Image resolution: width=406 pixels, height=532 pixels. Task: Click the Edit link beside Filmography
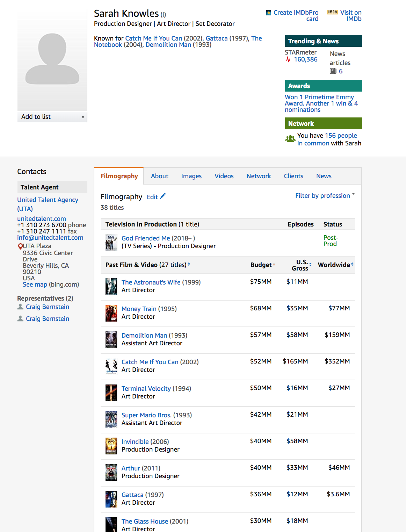tap(152, 197)
